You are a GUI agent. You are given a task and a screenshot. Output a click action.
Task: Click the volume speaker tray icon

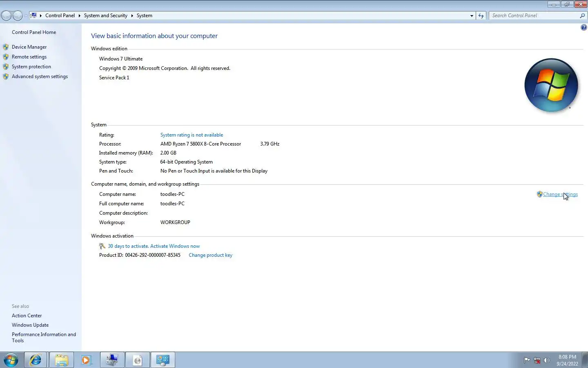click(x=547, y=360)
